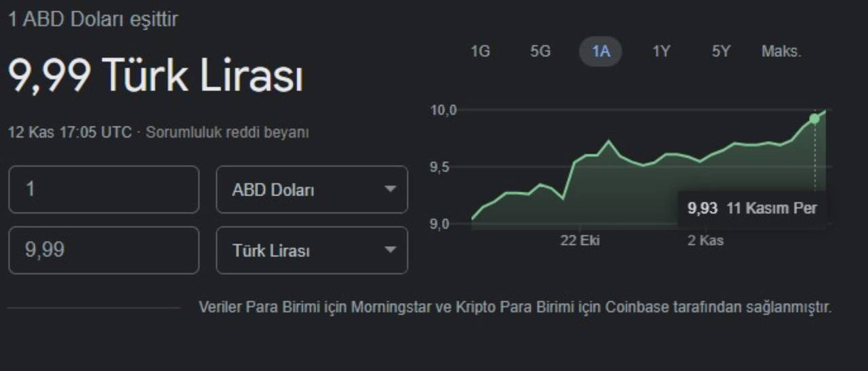Screen dimensions: 868x371
Task: Click the green data point on the chart
Action: pyautogui.click(x=814, y=119)
